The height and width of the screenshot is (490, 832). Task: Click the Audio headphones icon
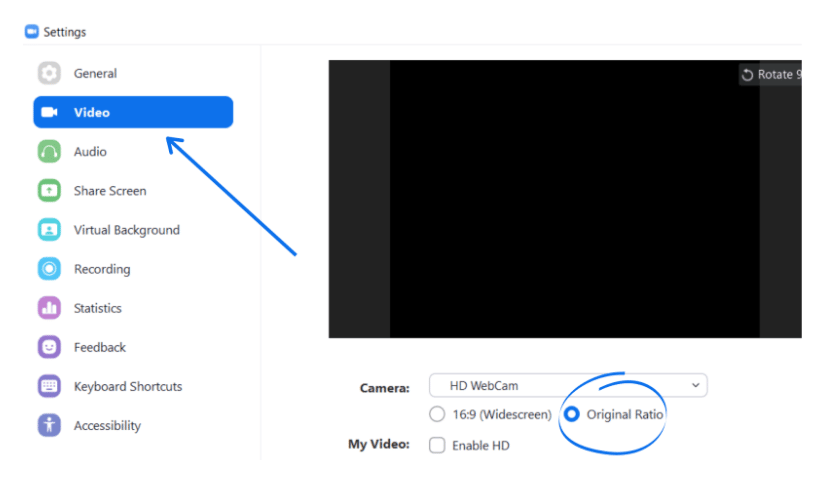(49, 152)
